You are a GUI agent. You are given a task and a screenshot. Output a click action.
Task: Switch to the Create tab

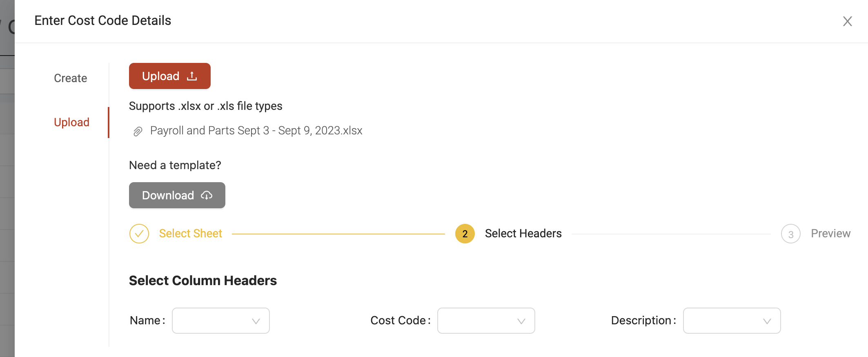coord(71,78)
